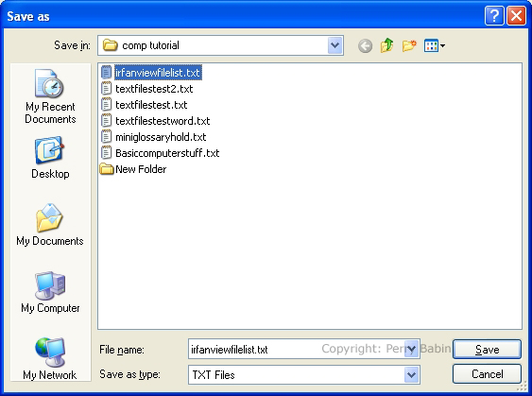Browse My Network in places bar
Viewport: 532px width, 396px height.
pyautogui.click(x=50, y=359)
